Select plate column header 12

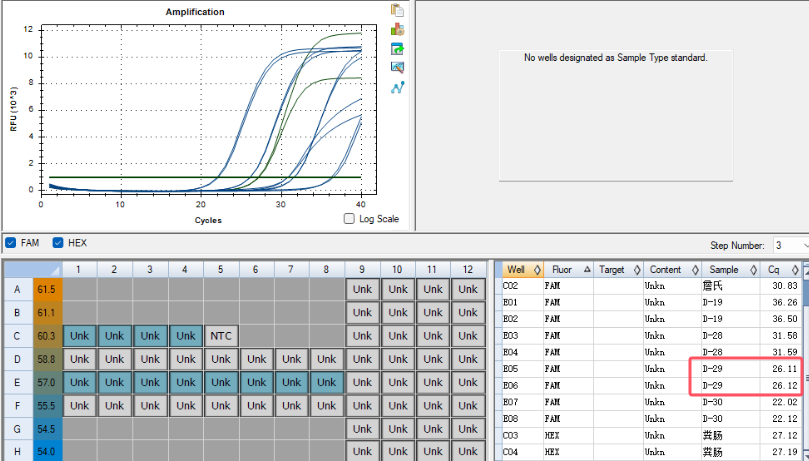tap(468, 269)
